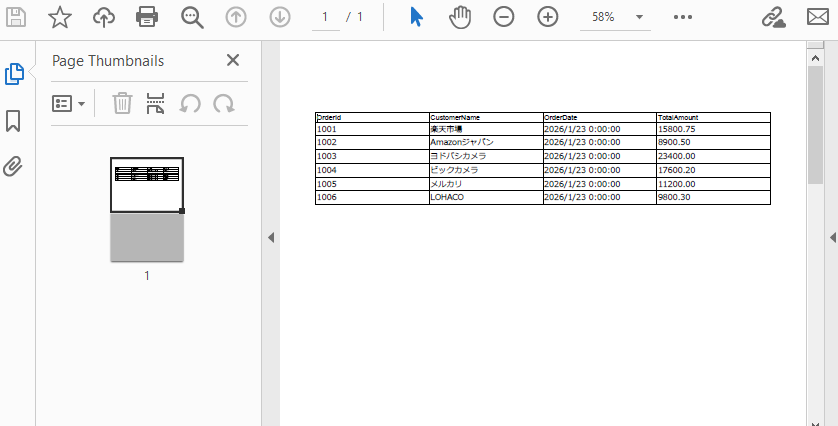Viewport: 838px width, 426px height.
Task: Open the Print dialog
Action: tap(147, 17)
